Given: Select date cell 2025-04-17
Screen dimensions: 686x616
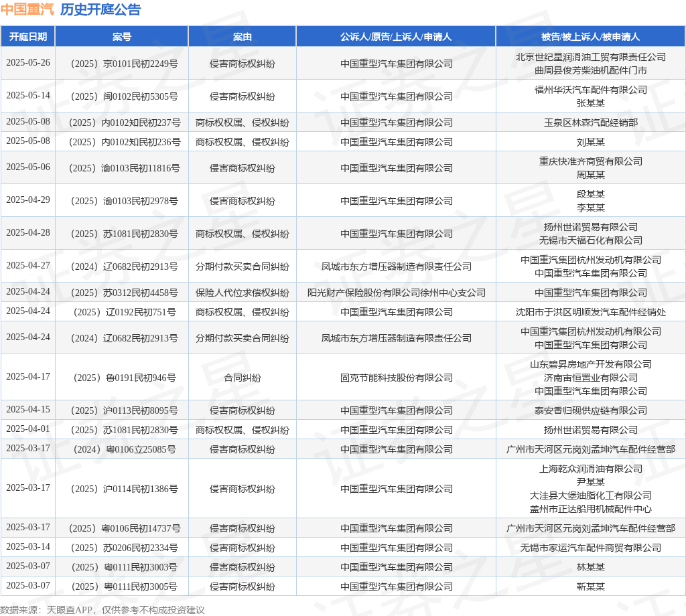Looking at the screenshot, I should (x=28, y=376).
